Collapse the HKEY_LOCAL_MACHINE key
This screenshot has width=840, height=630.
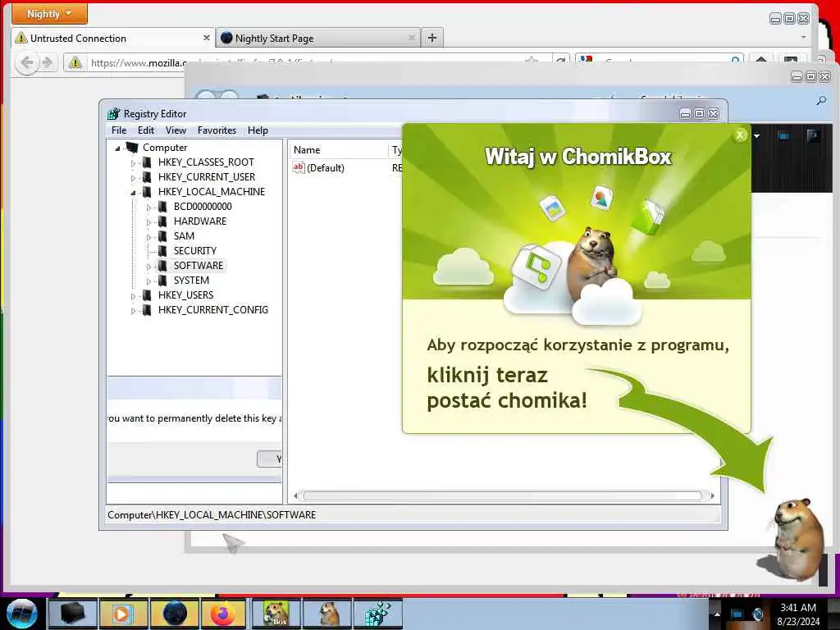coord(134,193)
